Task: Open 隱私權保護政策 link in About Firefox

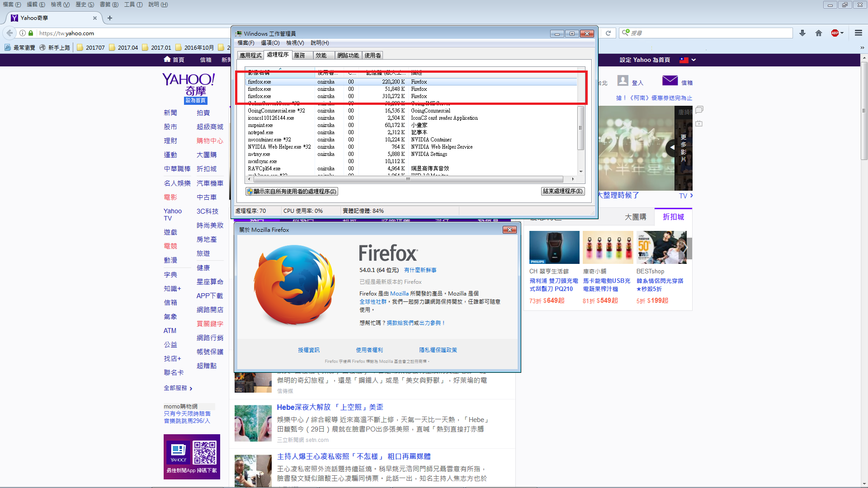Action: coord(438,350)
